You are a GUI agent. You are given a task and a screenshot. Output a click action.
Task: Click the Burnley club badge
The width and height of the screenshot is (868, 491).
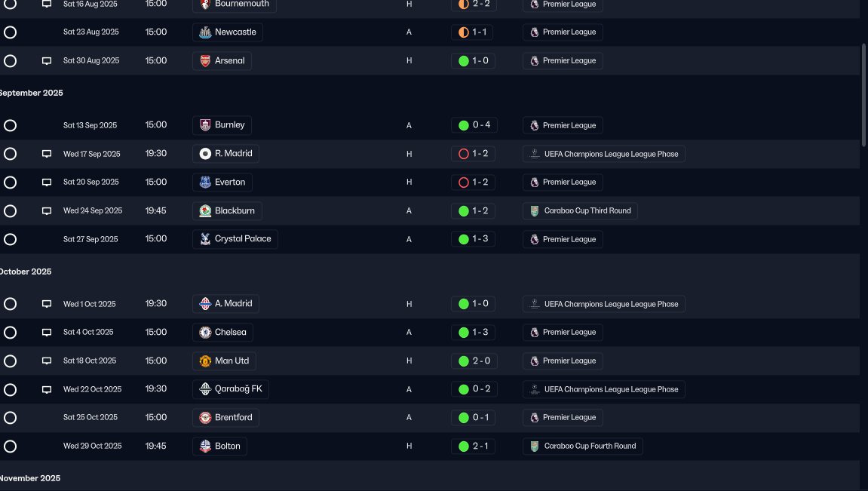(x=205, y=125)
